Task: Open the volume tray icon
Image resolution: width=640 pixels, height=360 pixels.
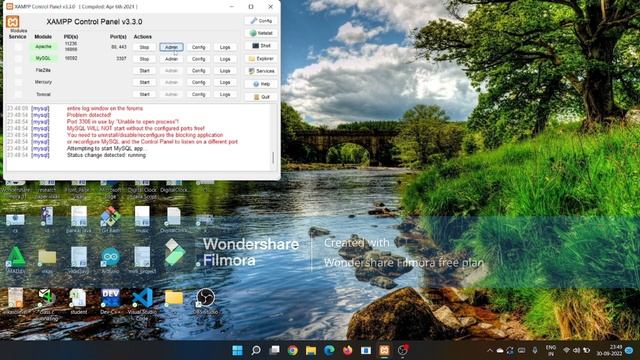Action: click(x=576, y=351)
